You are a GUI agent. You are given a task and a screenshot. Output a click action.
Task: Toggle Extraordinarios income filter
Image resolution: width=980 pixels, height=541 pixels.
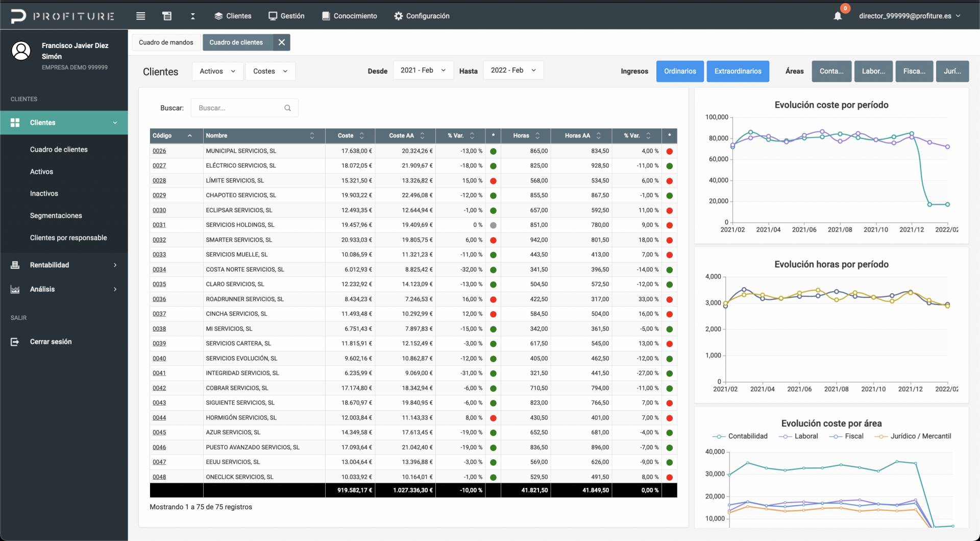point(738,72)
